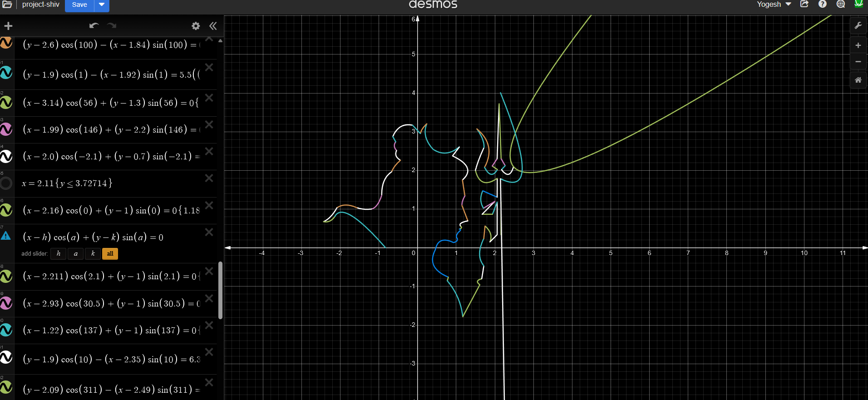Open the graph list folder icon
The height and width of the screenshot is (400, 868).
pos(7,5)
